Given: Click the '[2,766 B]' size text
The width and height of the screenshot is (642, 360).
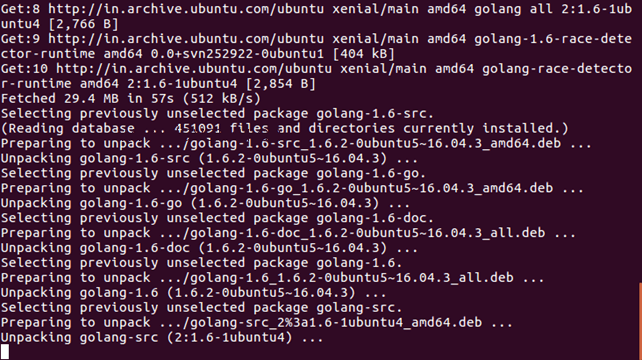Looking at the screenshot, I should pyautogui.click(x=84, y=24).
